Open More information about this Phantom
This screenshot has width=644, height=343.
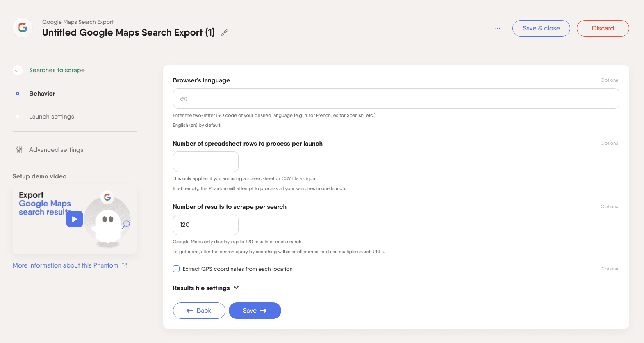click(66, 265)
